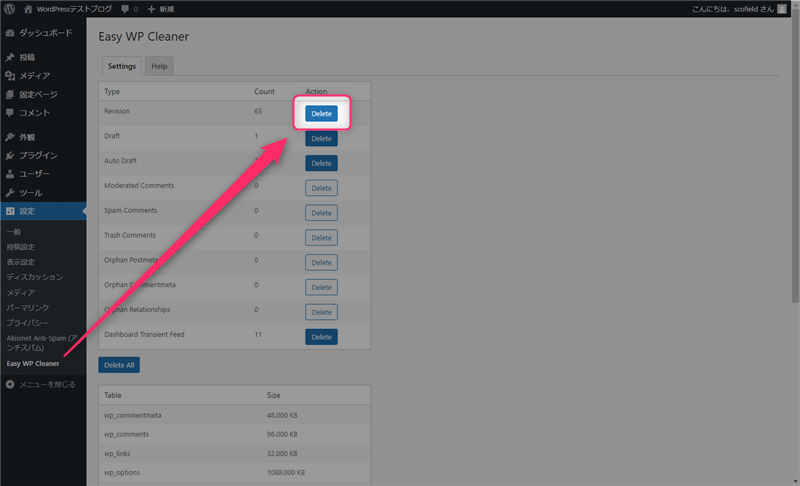Click the wp_commentmeta table row
Viewport: 800px width, 486px height.
235,415
